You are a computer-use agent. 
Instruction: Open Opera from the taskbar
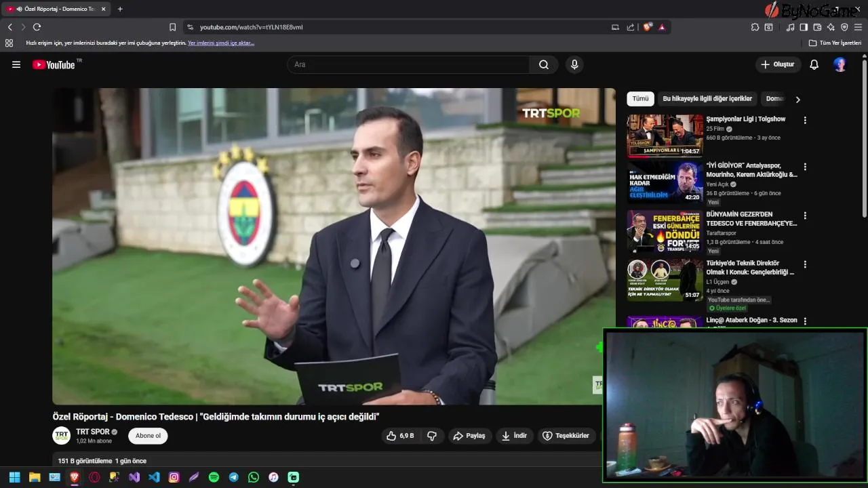point(94,477)
